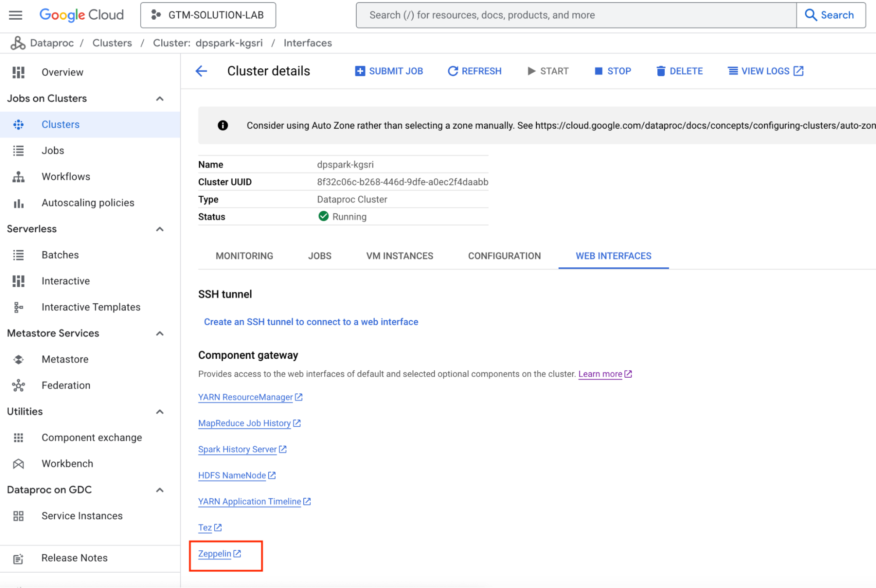The height and width of the screenshot is (588, 876).
Task: Click the Stop button
Action: point(613,71)
